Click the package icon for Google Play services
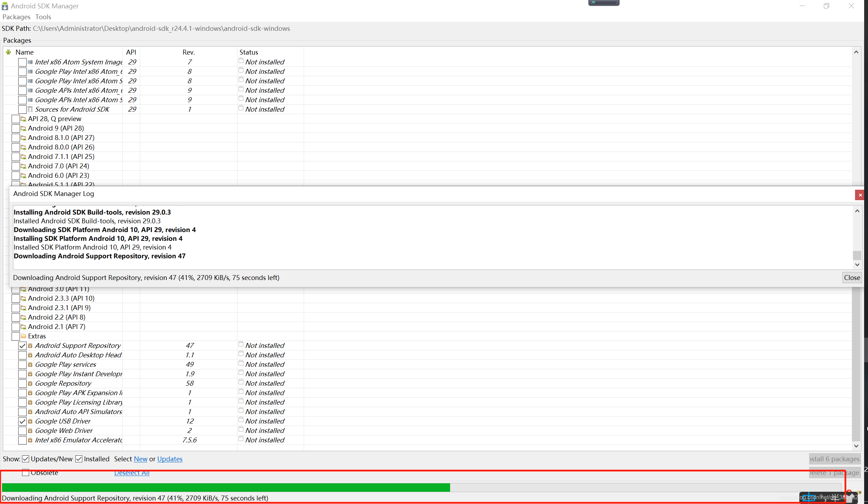The image size is (868, 504). 30,365
